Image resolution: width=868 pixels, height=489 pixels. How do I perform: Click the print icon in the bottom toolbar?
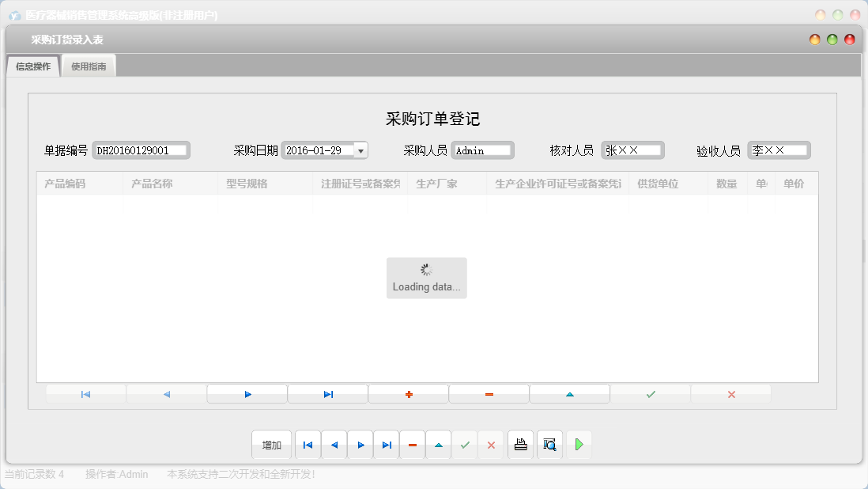tap(520, 444)
